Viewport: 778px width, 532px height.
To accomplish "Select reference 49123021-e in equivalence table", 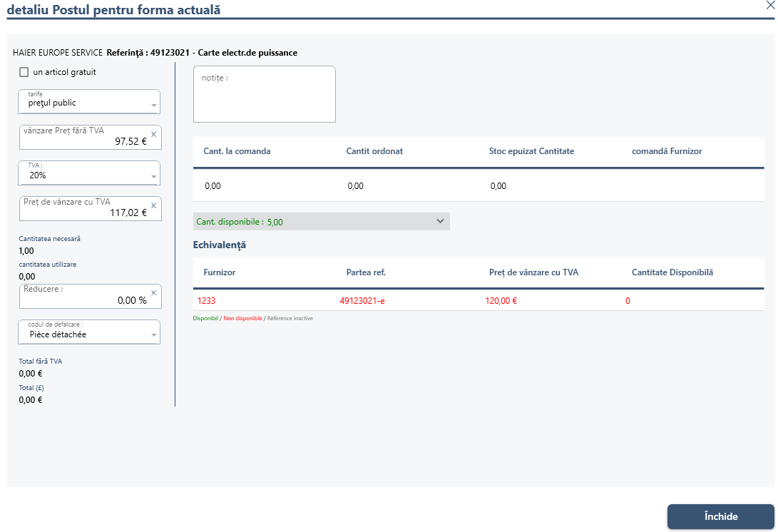I will pyautogui.click(x=362, y=301).
